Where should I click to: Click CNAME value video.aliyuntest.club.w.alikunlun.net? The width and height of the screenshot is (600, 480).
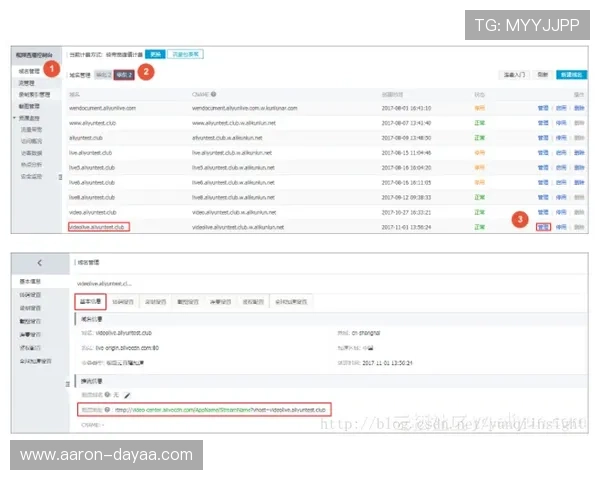[234, 212]
